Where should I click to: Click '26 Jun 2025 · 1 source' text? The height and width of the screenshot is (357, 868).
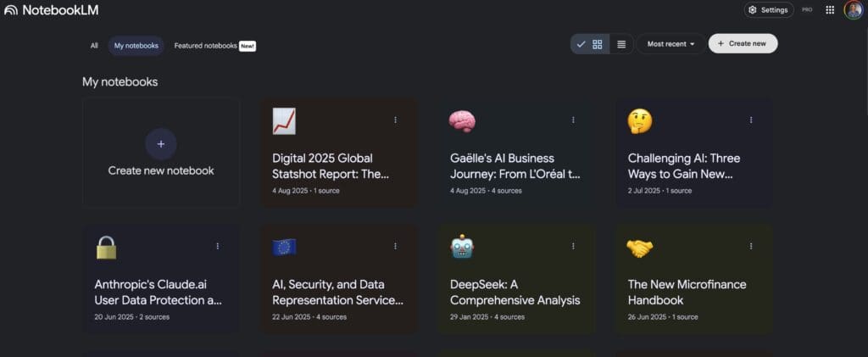pyautogui.click(x=663, y=317)
